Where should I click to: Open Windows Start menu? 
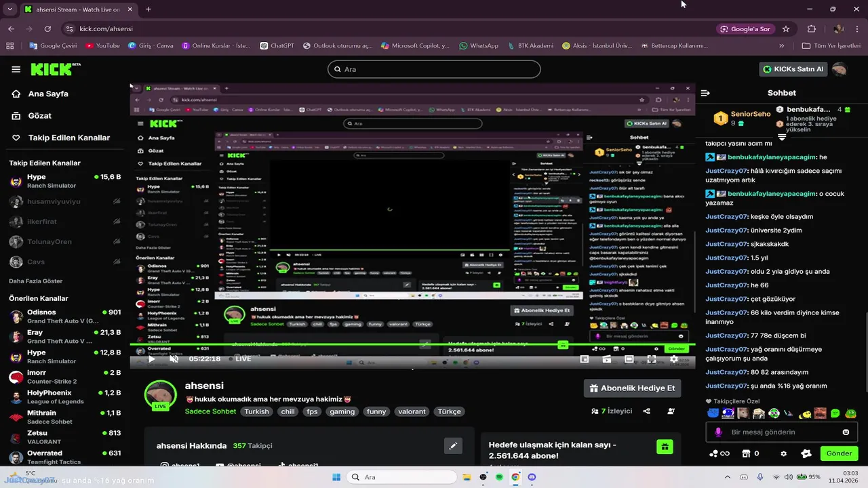pyautogui.click(x=336, y=477)
